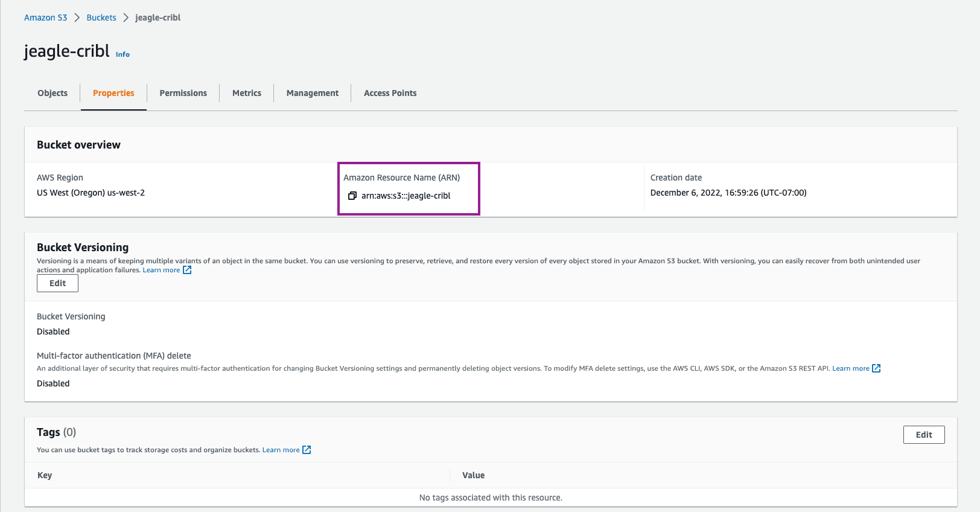Switch to the Objects tab

pos(52,93)
